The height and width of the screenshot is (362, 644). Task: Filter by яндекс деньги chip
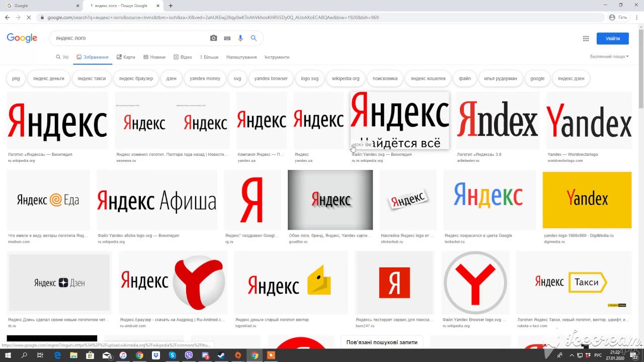point(49,78)
